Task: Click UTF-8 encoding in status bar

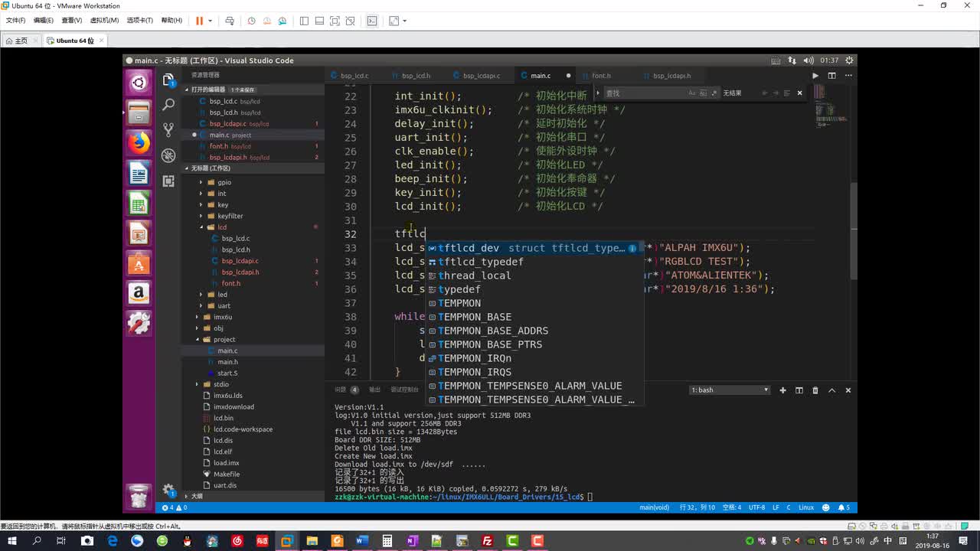Action: (756, 507)
